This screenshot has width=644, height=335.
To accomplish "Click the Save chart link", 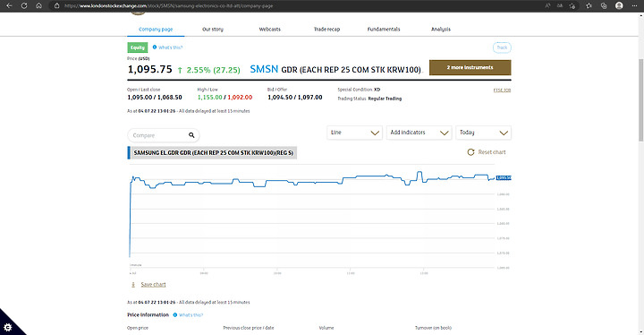I will click(x=153, y=284).
